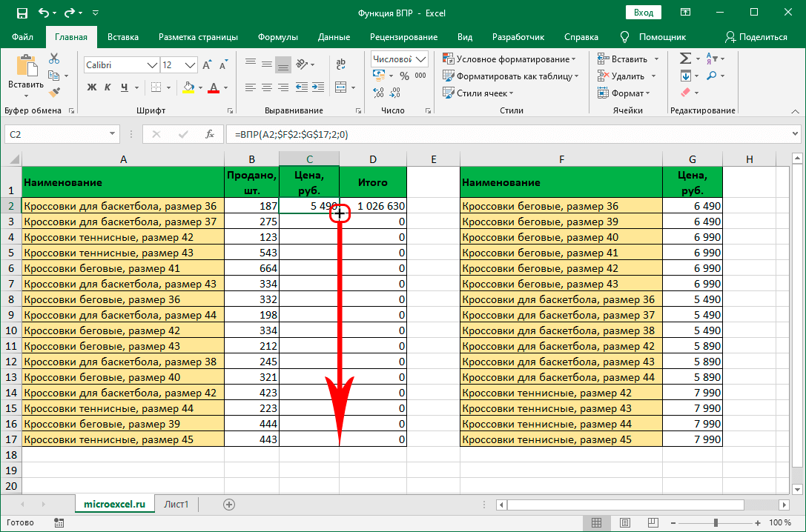Screen dimensions: 806x532
Task: Align cell text to the left
Action: tap(251, 87)
